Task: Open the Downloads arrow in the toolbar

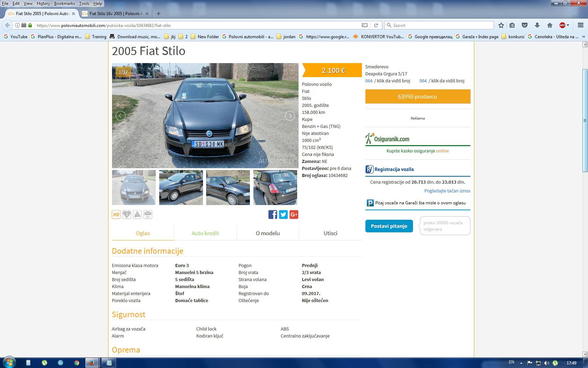Action: (537, 25)
